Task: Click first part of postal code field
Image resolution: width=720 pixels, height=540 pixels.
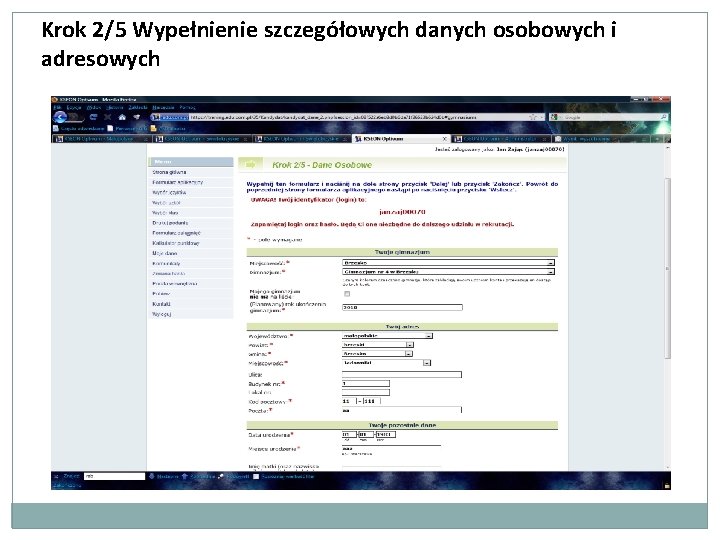Action: 349,401
